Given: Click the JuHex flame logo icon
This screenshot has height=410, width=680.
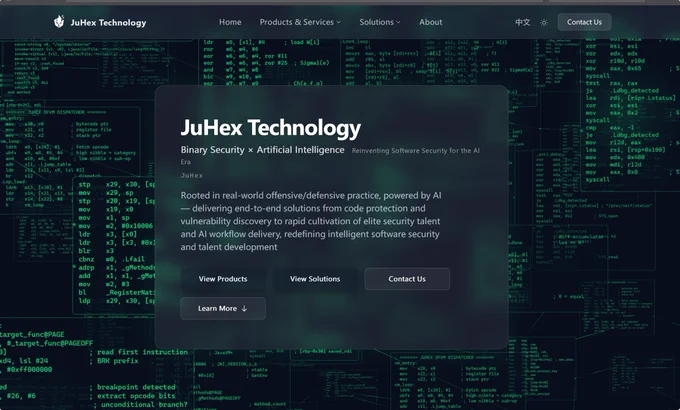Looking at the screenshot, I should point(59,22).
